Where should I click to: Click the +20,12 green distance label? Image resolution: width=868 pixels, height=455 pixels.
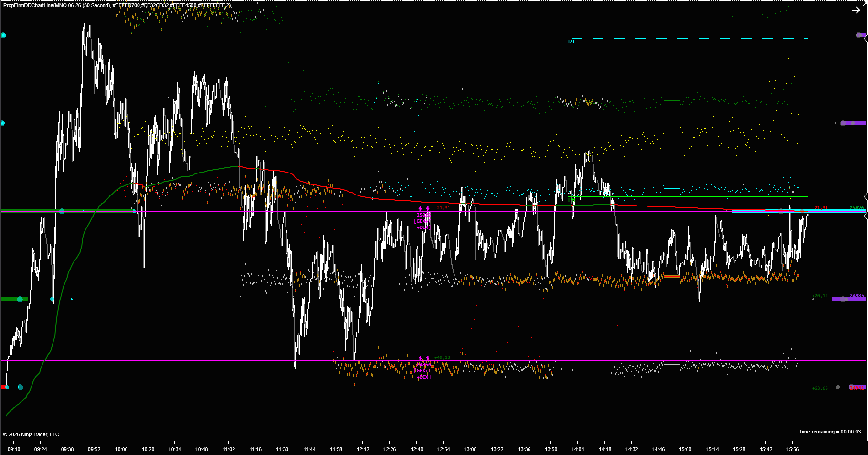(x=820, y=296)
